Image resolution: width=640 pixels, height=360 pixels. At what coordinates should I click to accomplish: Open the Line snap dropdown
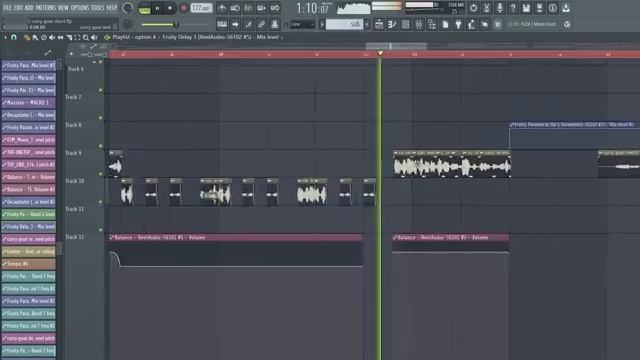pos(302,24)
